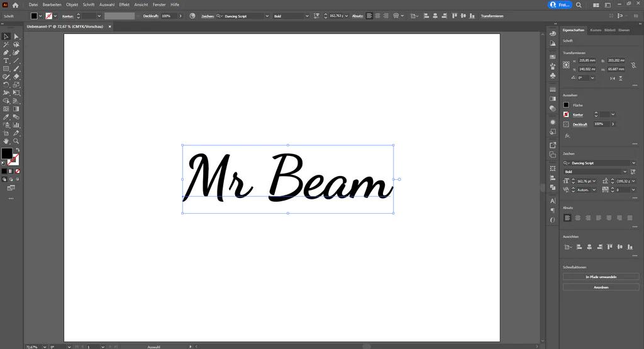644x349 pixels.
Task: Open font family dropdown in control bar
Action: 267,16
